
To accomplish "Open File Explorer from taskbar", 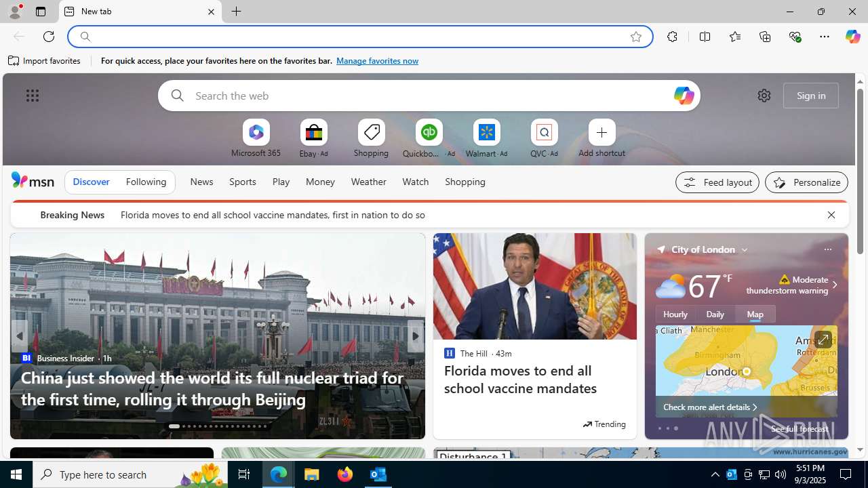I will [312, 474].
